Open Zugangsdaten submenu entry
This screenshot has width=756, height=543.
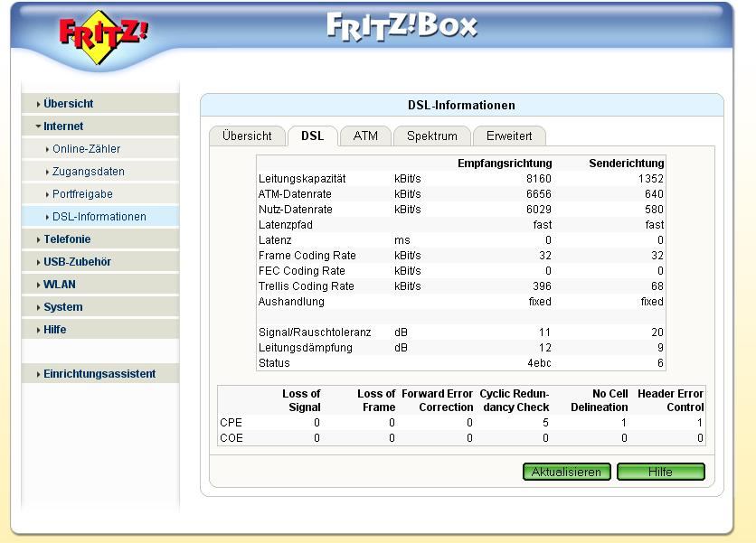coord(100,172)
